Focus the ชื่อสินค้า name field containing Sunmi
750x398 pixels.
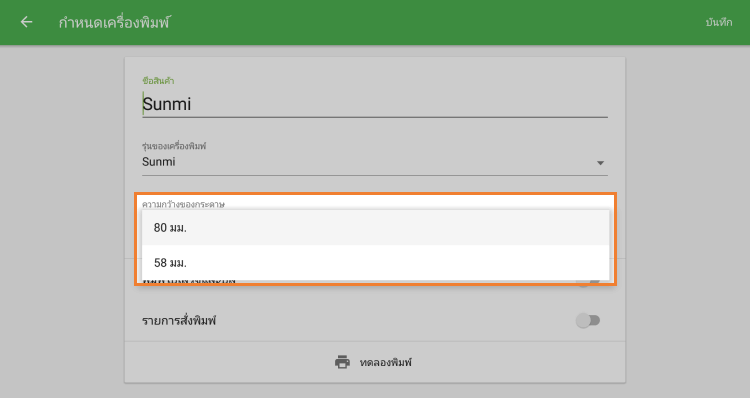coord(375,104)
